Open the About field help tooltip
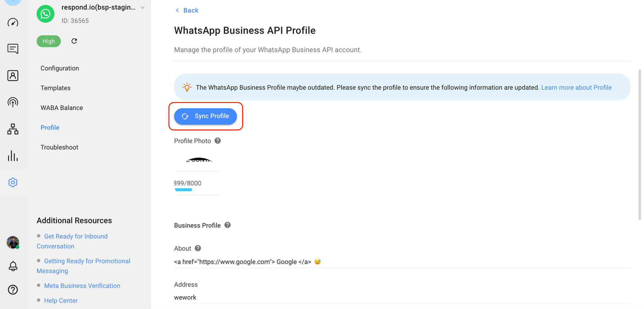 [198, 248]
